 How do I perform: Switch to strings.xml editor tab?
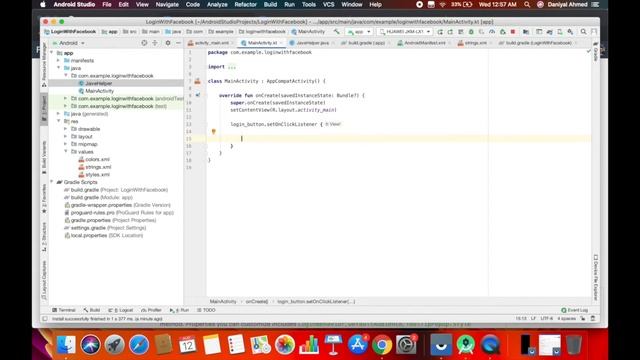tap(475, 43)
